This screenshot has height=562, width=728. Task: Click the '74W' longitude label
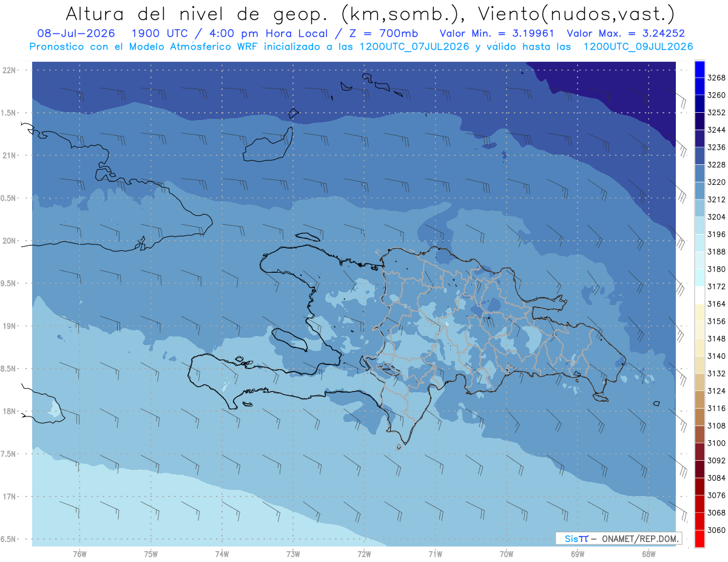click(222, 553)
